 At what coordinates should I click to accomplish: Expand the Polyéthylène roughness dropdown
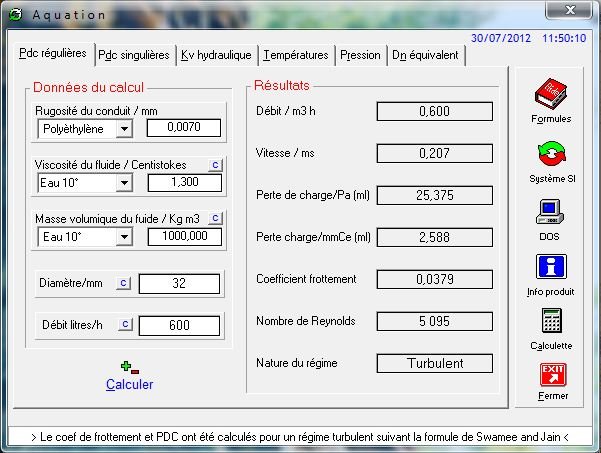click(124, 128)
